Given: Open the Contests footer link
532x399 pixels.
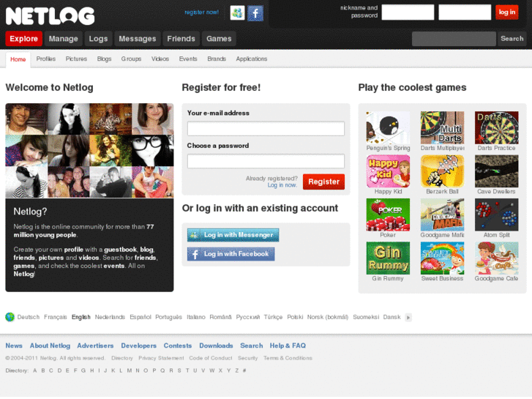Looking at the screenshot, I should (x=178, y=346).
